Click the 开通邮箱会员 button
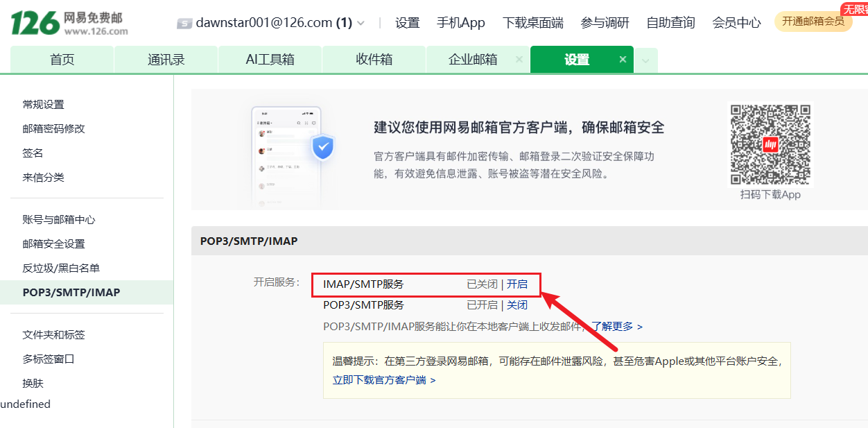Screen dimensions: 868x428 click(x=813, y=22)
